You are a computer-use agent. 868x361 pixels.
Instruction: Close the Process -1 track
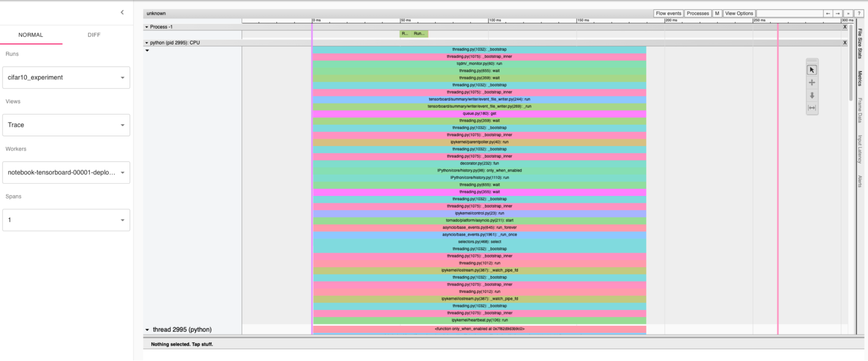point(844,27)
